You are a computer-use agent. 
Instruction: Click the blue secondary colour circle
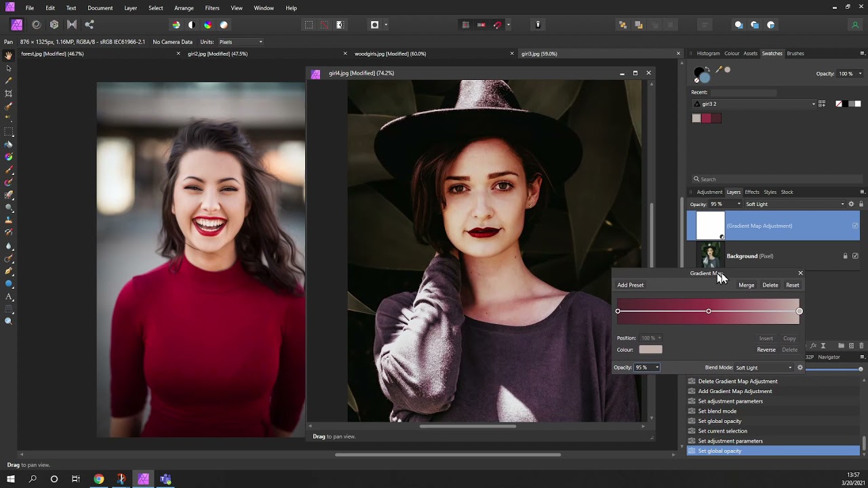click(x=705, y=77)
